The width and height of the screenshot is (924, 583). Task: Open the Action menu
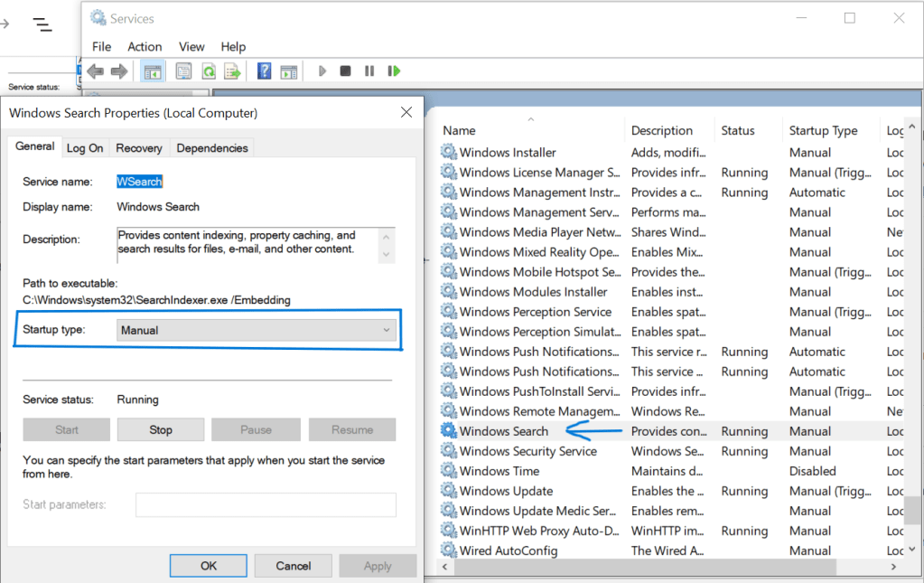145,47
